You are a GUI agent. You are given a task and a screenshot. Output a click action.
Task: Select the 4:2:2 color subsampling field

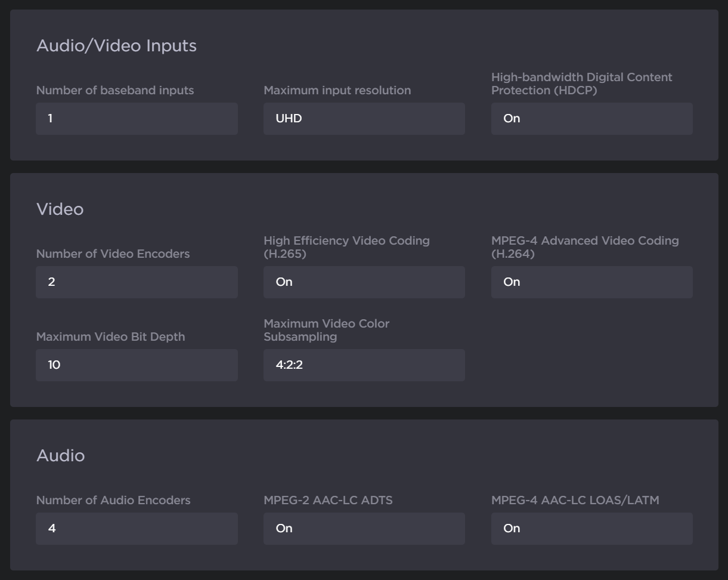coord(364,365)
